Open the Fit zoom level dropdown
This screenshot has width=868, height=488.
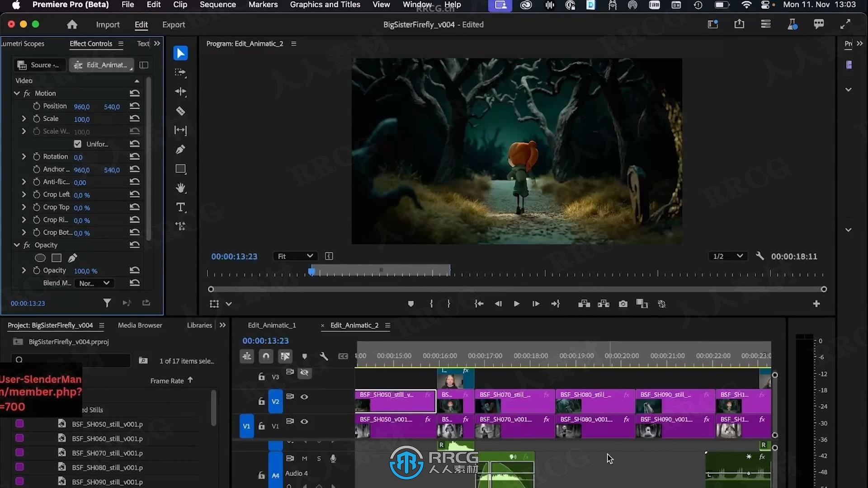(x=295, y=256)
